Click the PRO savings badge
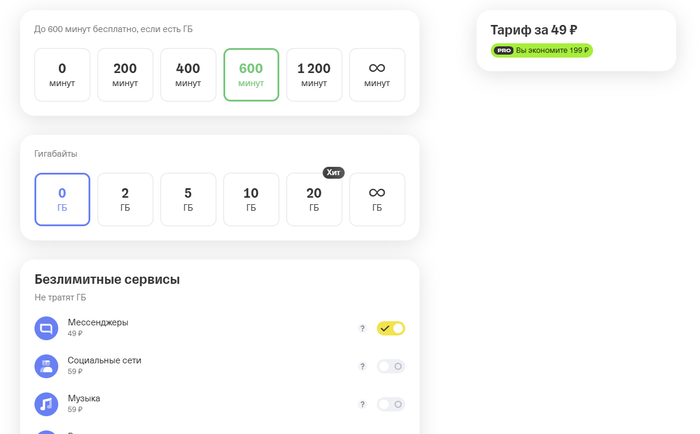This screenshot has width=700, height=434. pos(542,50)
